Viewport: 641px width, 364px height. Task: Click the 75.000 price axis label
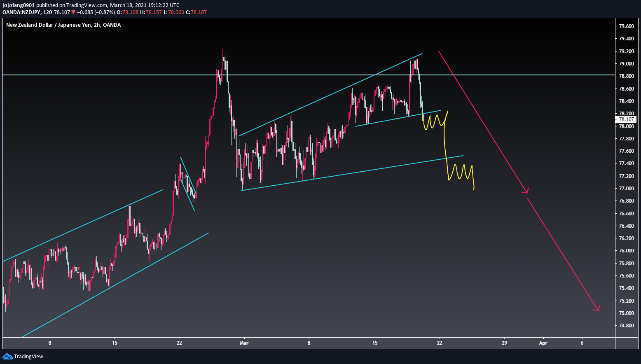click(x=627, y=313)
